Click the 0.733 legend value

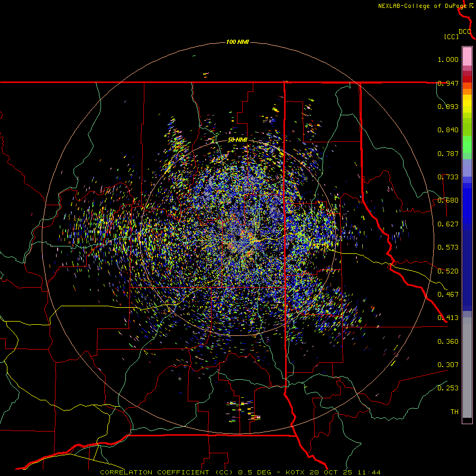click(x=448, y=177)
